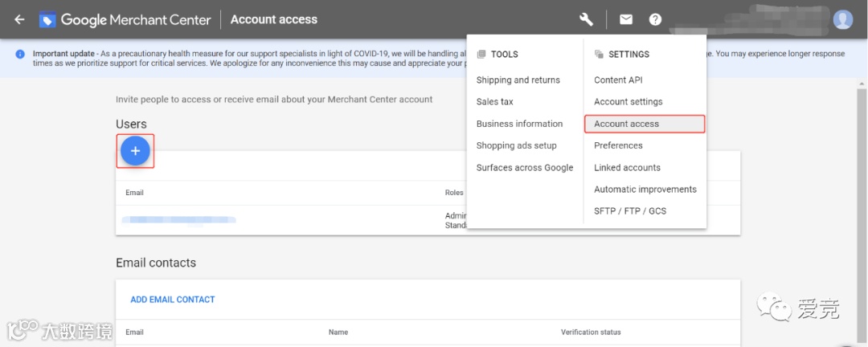
Task: Select Shipping and returns from Tools
Action: point(518,80)
